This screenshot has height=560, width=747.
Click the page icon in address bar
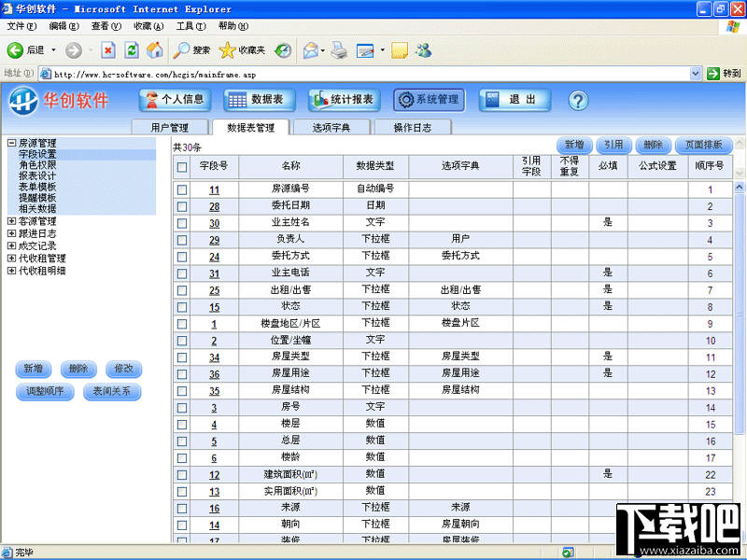point(45,74)
